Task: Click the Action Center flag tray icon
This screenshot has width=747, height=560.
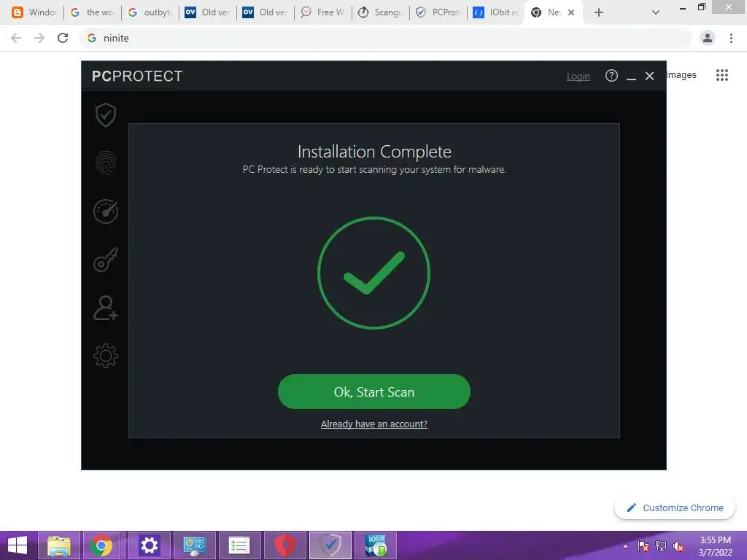Action: [643, 546]
